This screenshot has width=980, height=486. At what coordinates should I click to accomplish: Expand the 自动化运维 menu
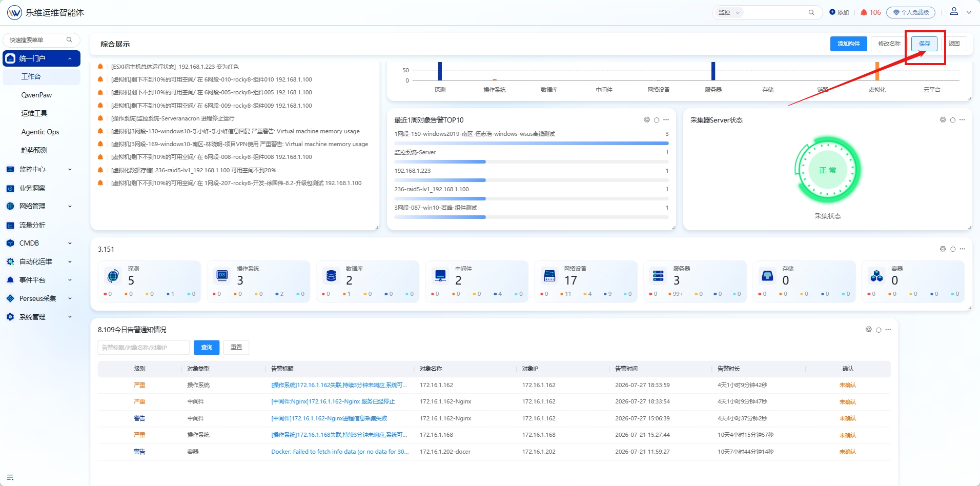click(70, 261)
